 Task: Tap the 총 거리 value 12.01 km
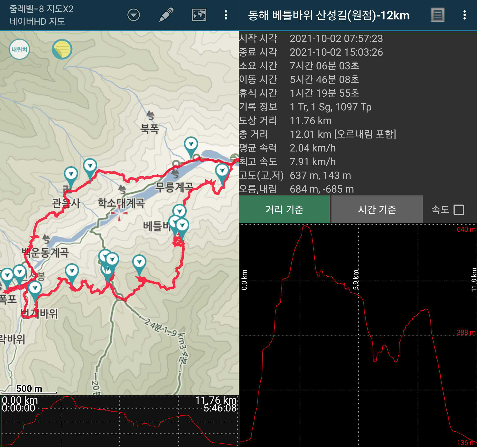343,134
